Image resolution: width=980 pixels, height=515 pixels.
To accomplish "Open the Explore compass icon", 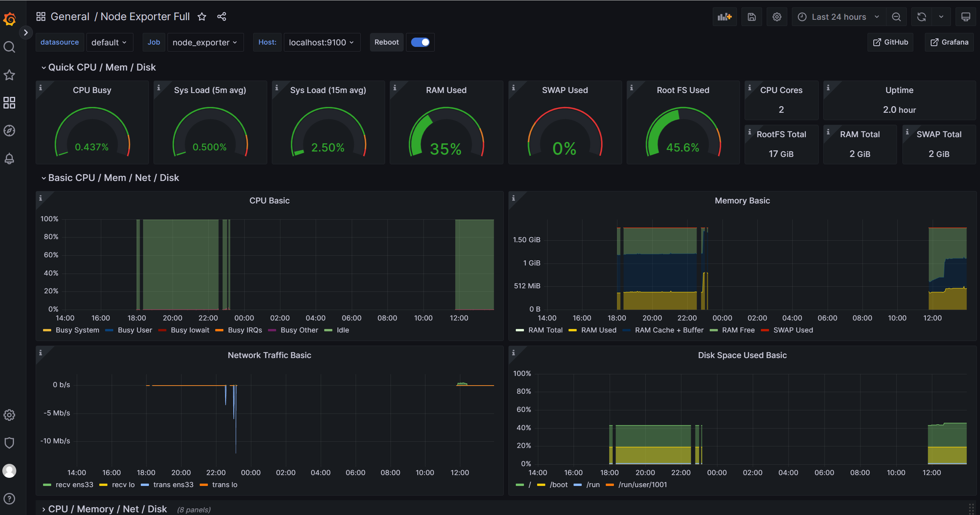I will click(9, 131).
